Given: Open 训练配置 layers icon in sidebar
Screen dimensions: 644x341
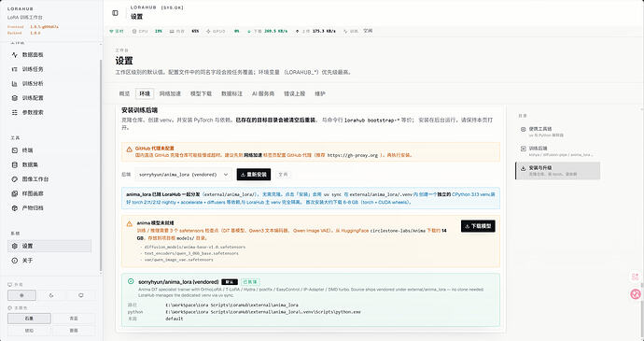Looking at the screenshot, I should (x=15, y=98).
